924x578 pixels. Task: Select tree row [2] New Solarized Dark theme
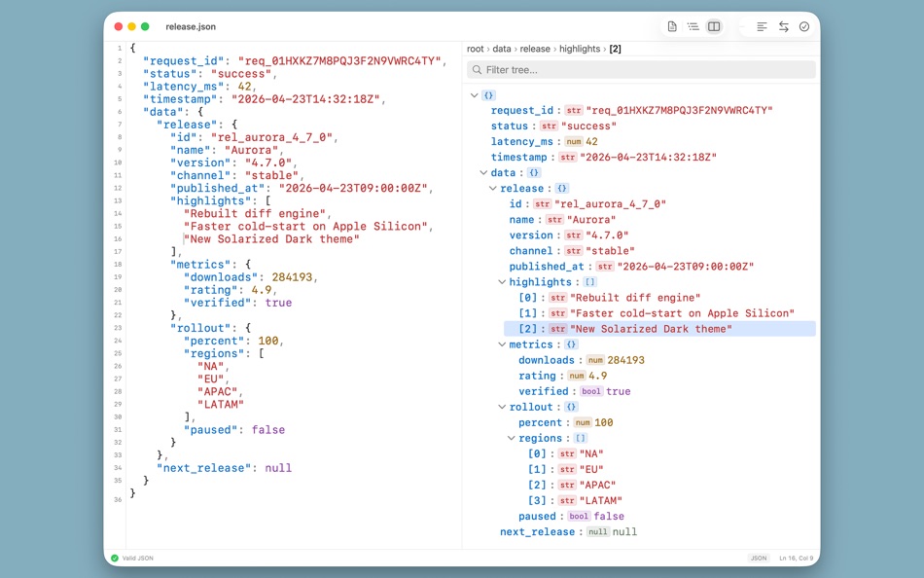tap(660, 329)
